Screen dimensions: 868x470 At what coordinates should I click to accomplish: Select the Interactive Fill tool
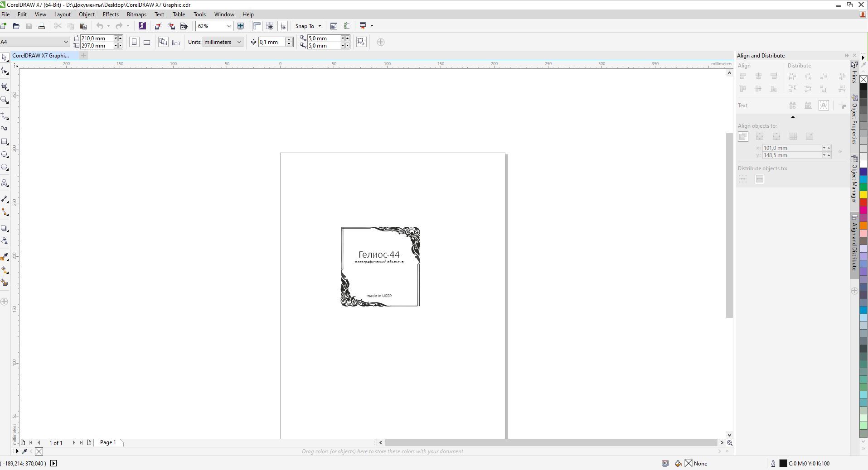pyautogui.click(x=5, y=270)
